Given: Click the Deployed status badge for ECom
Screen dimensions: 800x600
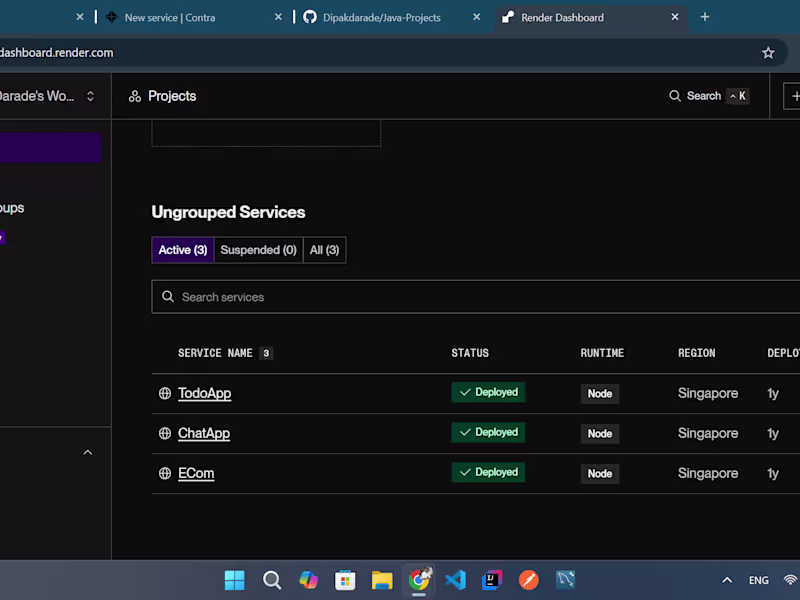Looking at the screenshot, I should [488, 472].
